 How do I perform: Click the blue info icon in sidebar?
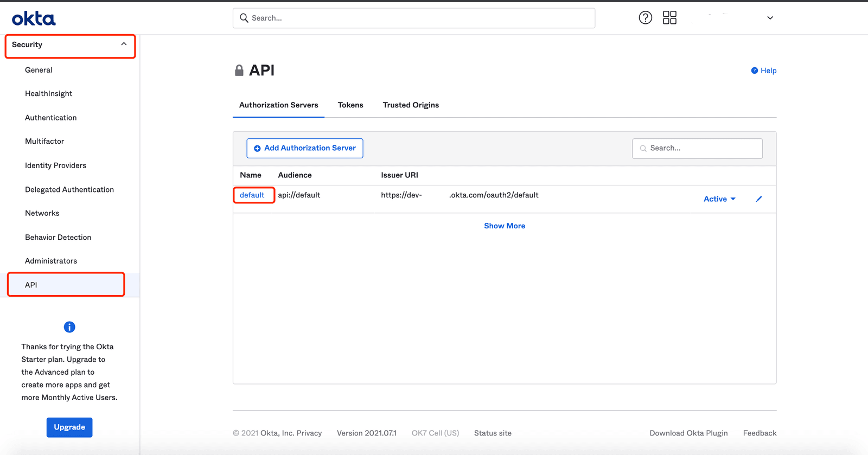click(69, 327)
